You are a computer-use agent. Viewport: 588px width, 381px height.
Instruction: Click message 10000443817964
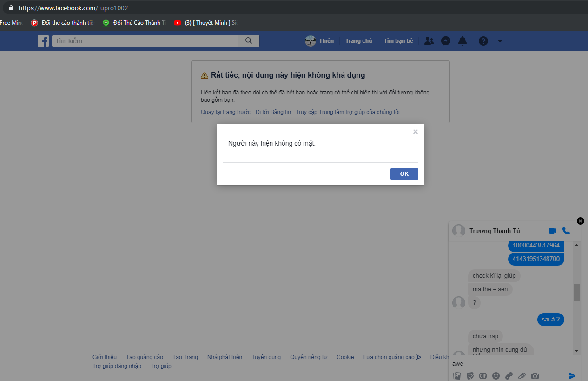[x=536, y=245]
